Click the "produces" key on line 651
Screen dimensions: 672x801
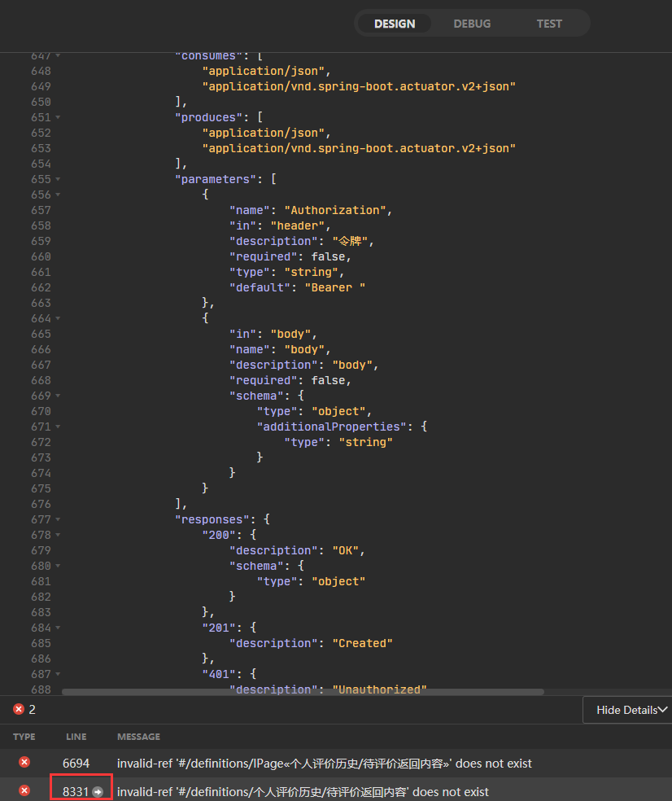coord(208,117)
